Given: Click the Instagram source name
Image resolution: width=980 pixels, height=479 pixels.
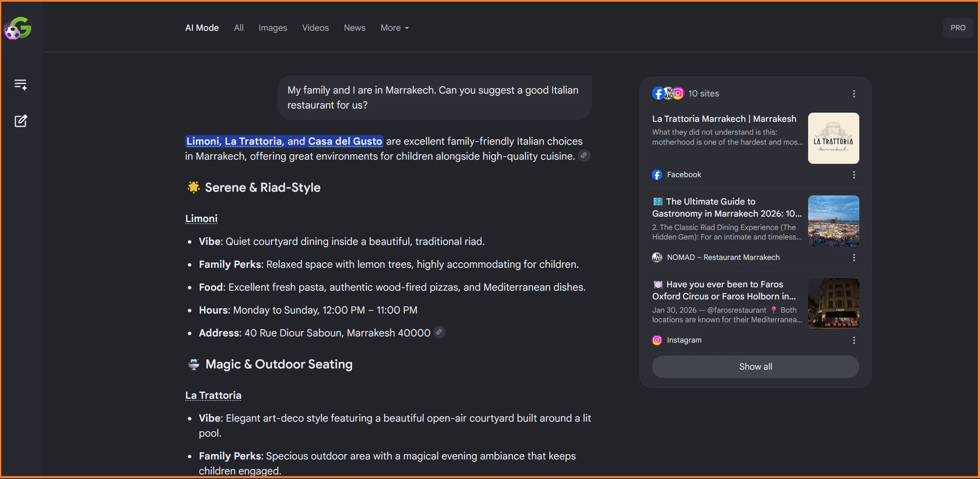Looking at the screenshot, I should point(684,340).
